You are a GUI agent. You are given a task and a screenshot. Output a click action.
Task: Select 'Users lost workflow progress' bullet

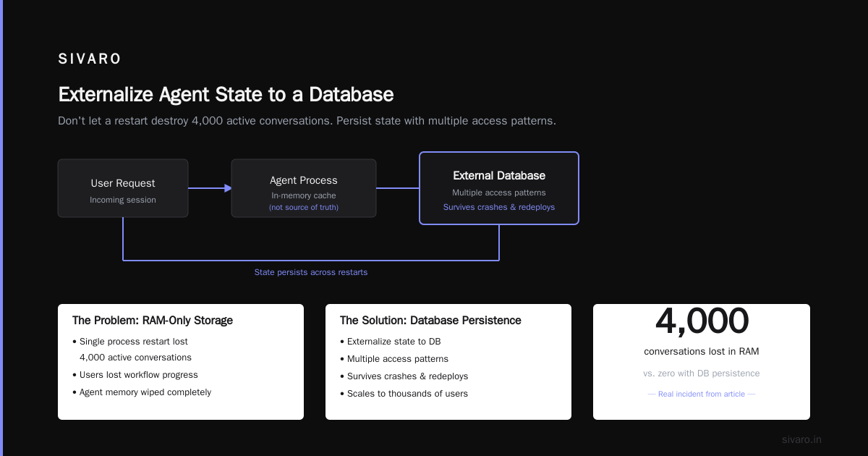tap(135, 375)
